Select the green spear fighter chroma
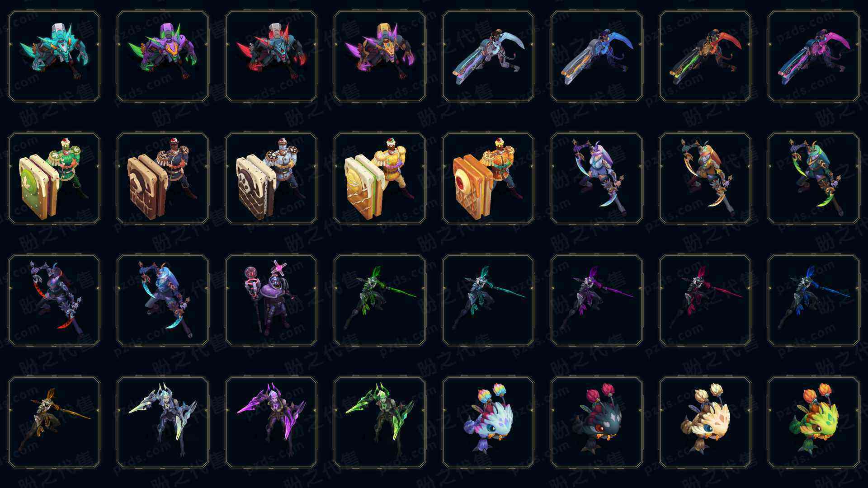 (x=380, y=300)
